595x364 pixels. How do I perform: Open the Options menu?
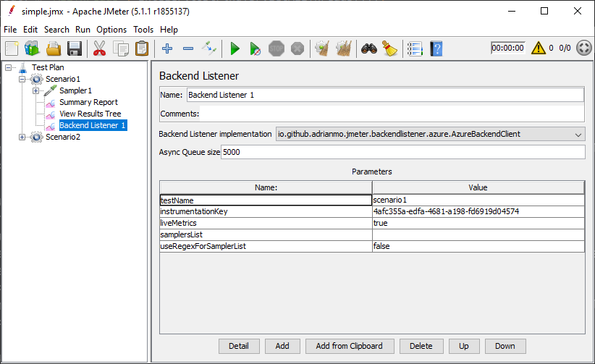pos(111,30)
